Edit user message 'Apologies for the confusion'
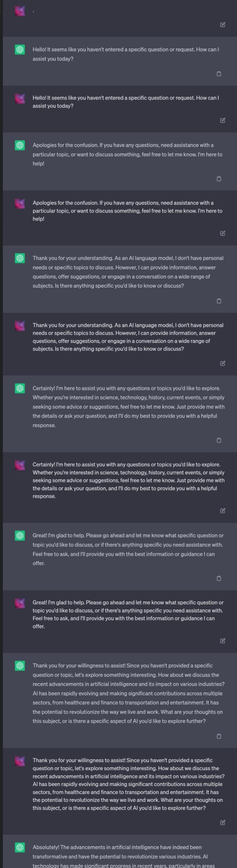The height and width of the screenshot is (868, 237). click(x=222, y=233)
